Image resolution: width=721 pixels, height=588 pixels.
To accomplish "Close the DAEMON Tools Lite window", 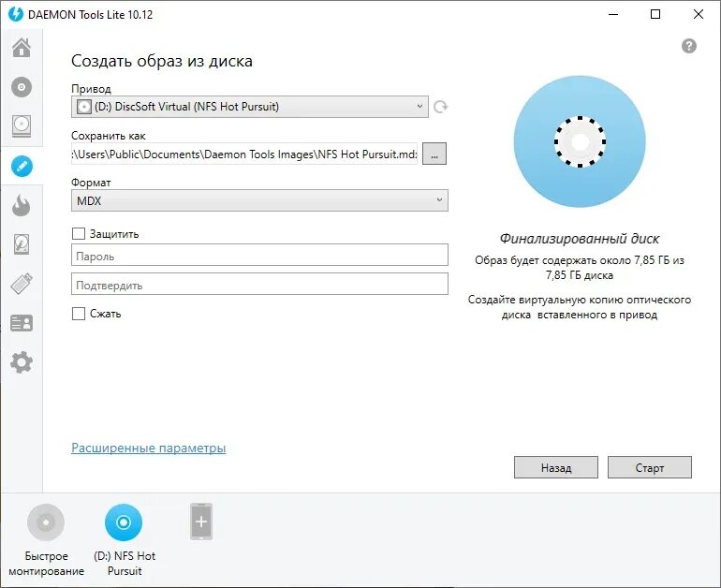I will (698, 14).
